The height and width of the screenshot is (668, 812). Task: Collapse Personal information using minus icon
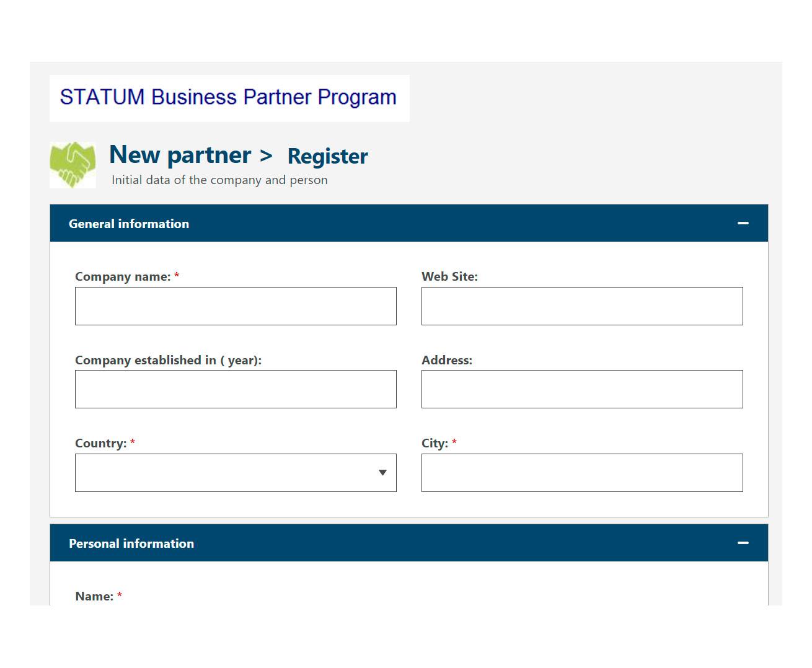point(743,543)
